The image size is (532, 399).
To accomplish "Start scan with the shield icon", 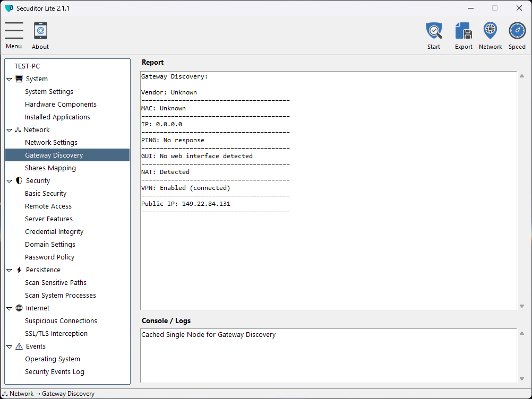I will click(434, 31).
